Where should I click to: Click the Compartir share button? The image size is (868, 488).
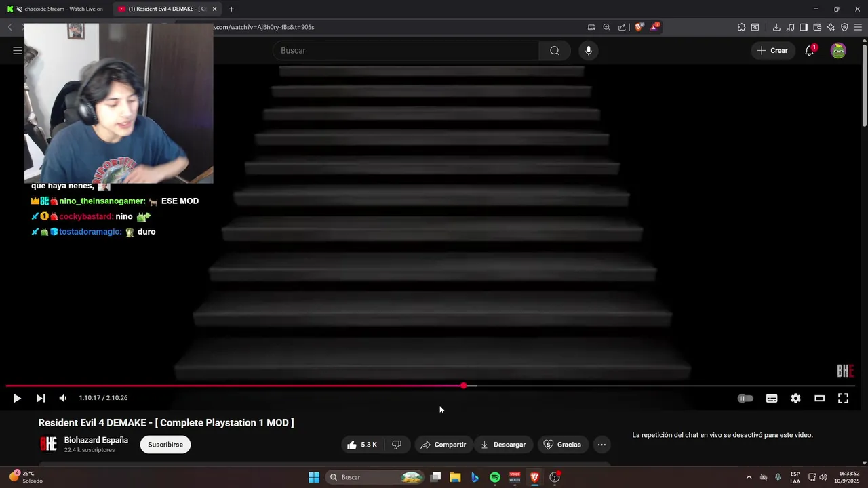(x=443, y=445)
